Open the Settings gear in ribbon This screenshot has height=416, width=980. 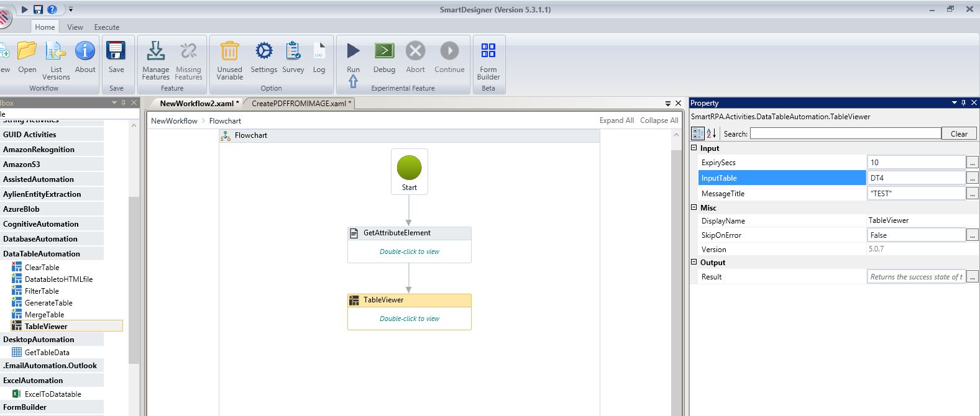263,51
